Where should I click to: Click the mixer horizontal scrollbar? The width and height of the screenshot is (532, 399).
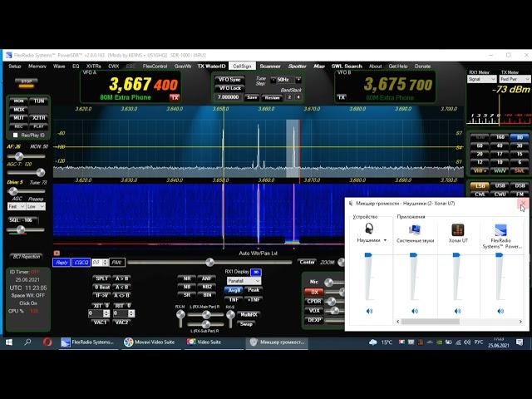459,322
